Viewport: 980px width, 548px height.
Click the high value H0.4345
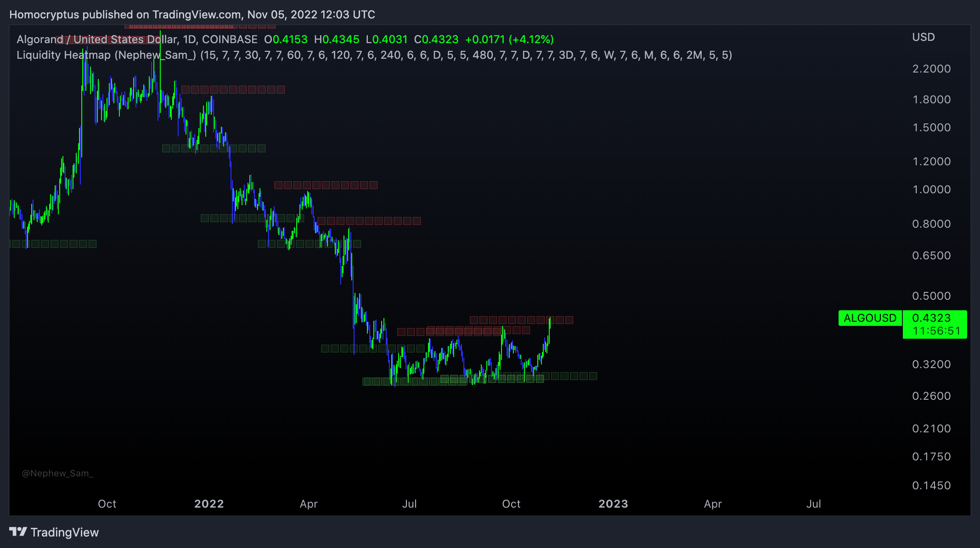pos(337,39)
